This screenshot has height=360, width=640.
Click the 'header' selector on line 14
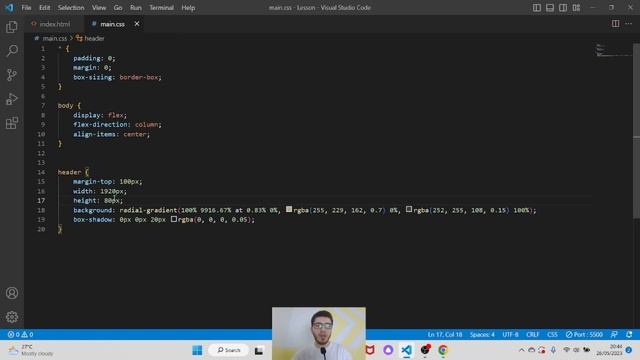pos(69,172)
